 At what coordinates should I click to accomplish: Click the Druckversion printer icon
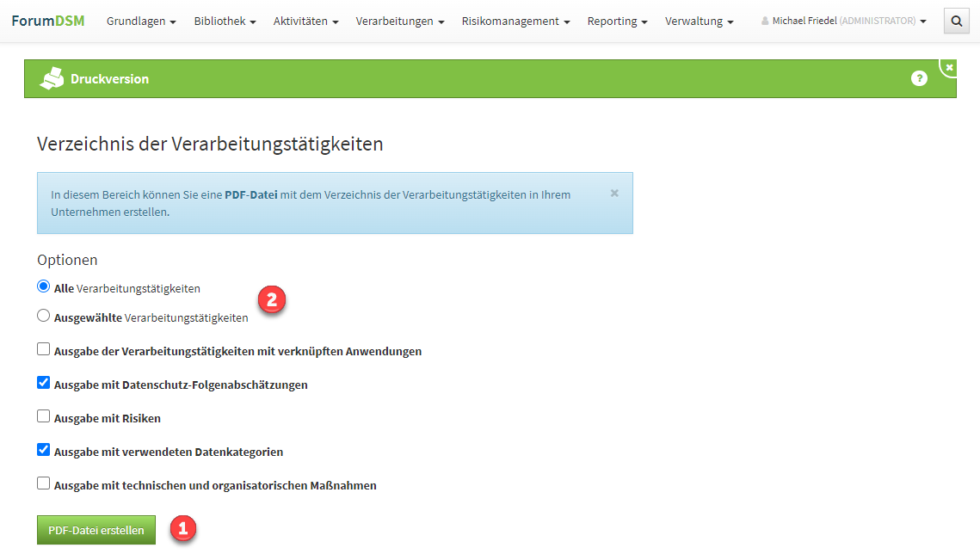tap(51, 77)
